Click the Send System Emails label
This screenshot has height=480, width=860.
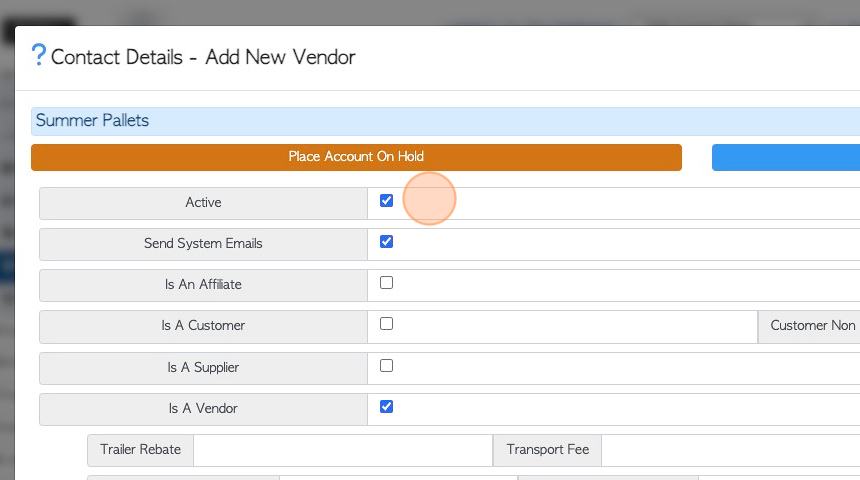(203, 244)
